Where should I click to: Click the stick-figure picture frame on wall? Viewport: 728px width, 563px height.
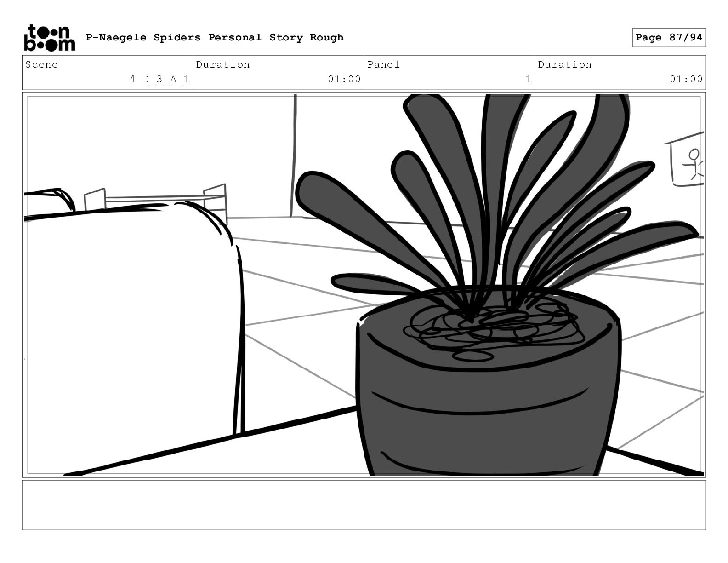pyautogui.click(x=684, y=159)
